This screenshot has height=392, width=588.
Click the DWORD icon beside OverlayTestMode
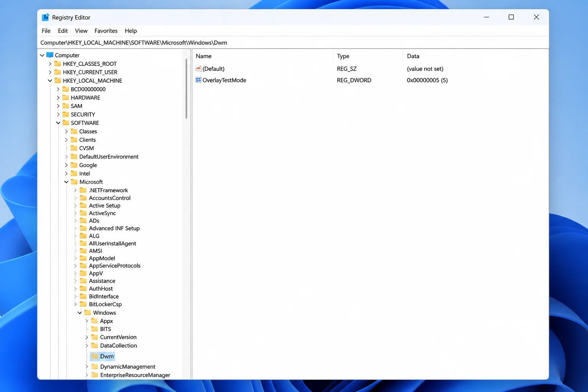coord(198,80)
